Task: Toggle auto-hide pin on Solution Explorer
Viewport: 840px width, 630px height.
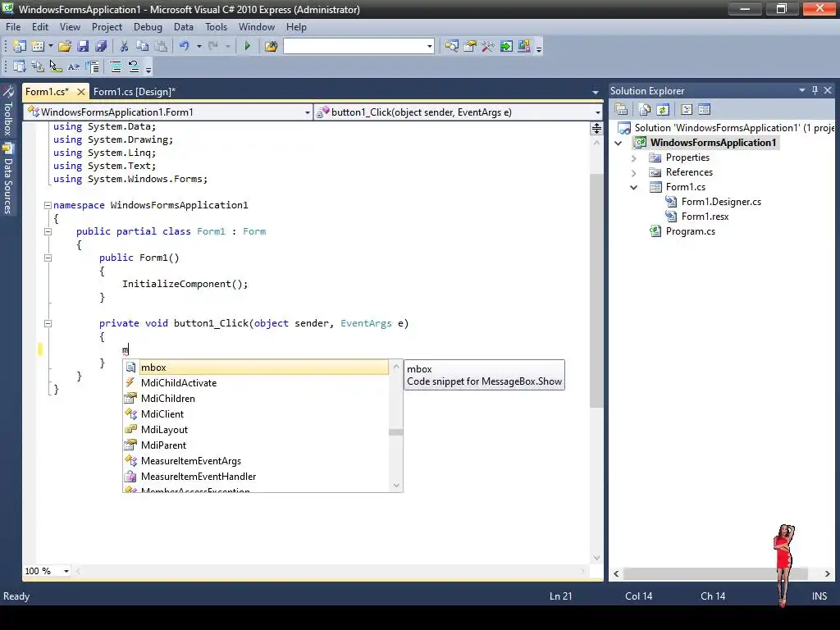Action: pyautogui.click(x=815, y=90)
